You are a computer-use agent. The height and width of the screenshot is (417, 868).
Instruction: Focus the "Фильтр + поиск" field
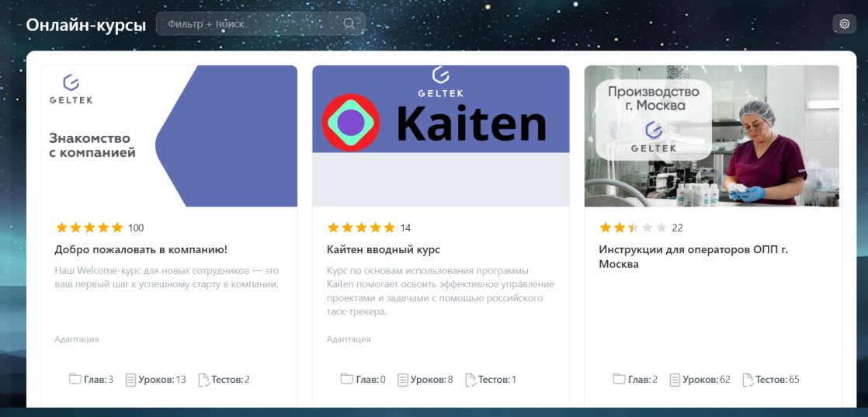[x=261, y=24]
